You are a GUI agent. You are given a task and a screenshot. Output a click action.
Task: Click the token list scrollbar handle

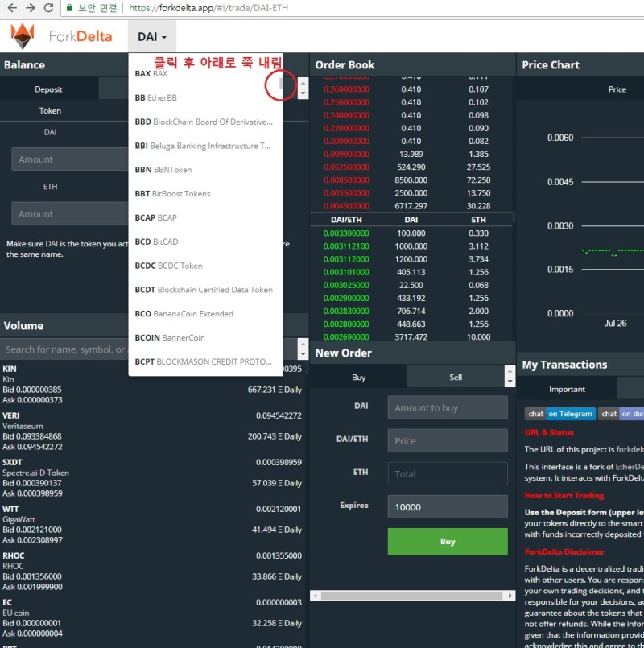coord(281,83)
